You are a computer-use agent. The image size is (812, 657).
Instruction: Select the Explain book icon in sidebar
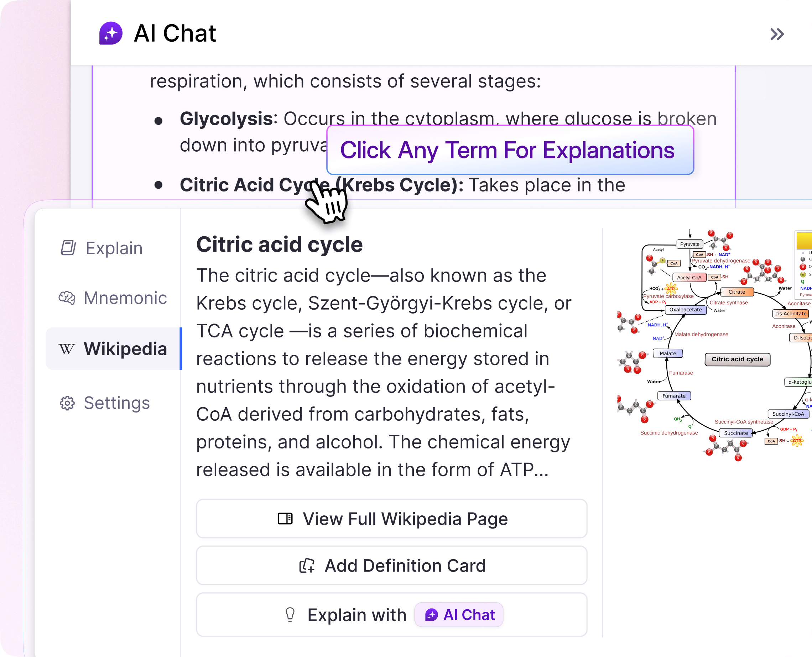(67, 248)
